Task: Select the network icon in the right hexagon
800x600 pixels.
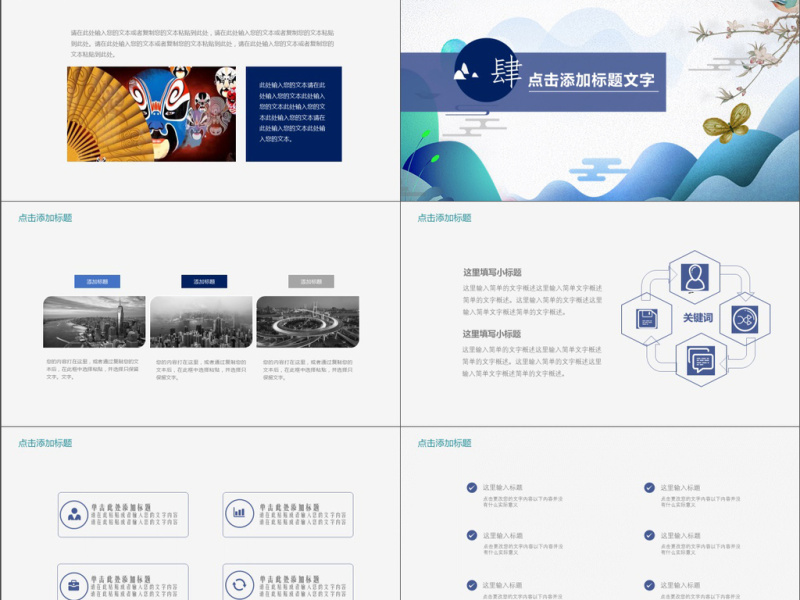Action: (x=745, y=320)
